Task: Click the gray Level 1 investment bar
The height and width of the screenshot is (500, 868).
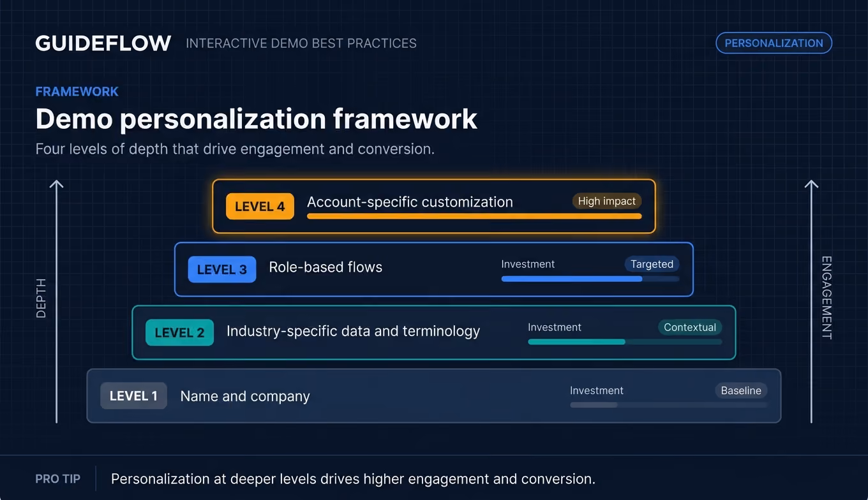Action: (x=669, y=405)
